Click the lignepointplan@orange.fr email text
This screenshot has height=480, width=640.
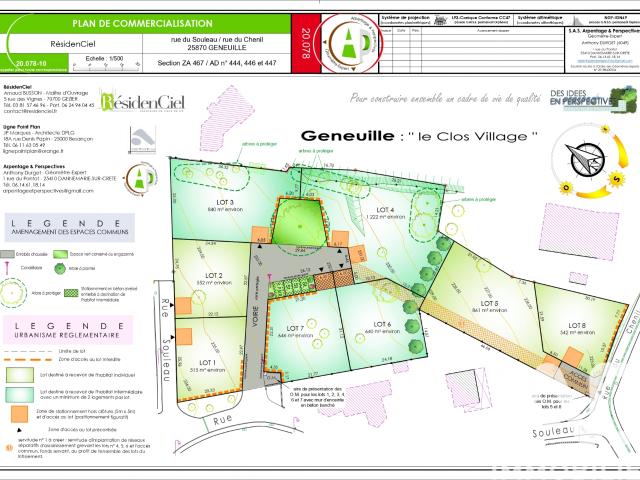tap(33, 151)
